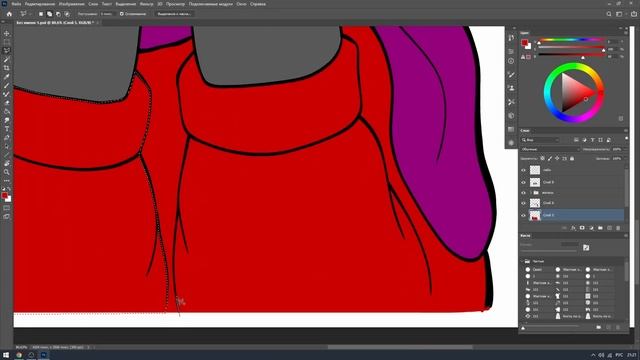Toggle the Anti-alias checkbox
The image size is (640, 360).
point(121,14)
